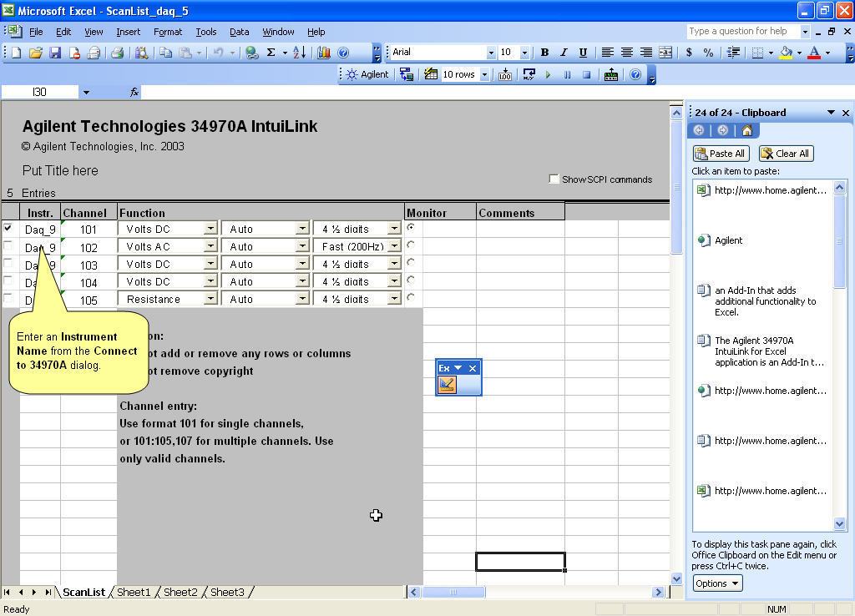
Task: Toggle Bold formatting
Action: [x=544, y=53]
